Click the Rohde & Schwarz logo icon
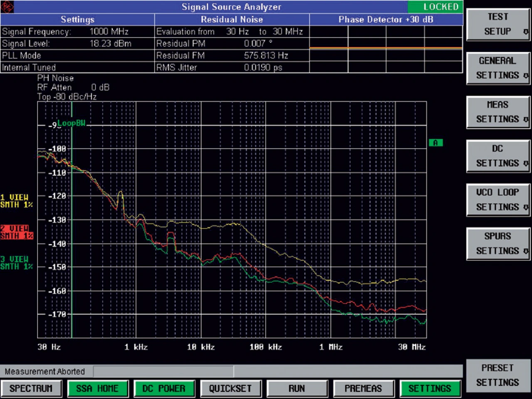Viewport: 532px width, 399px height. (x=7, y=6)
